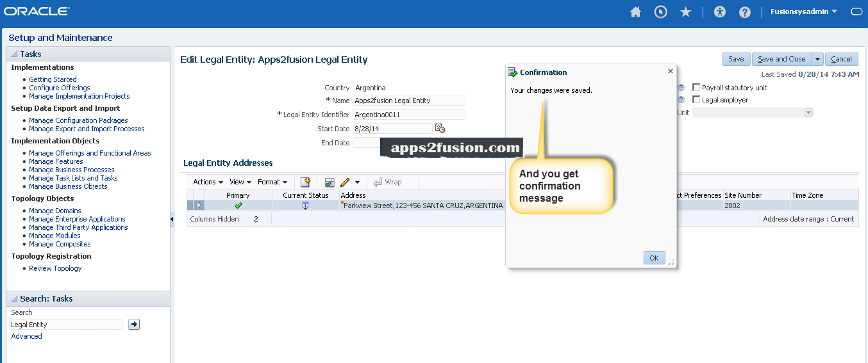Run Tasks search with arrow button
868x363 pixels.
[134, 325]
